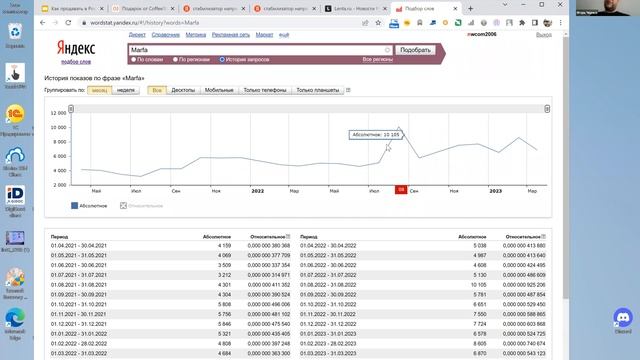640x360 pixels.
Task: Open the Recycle Bin on desktop
Action: tap(15, 36)
